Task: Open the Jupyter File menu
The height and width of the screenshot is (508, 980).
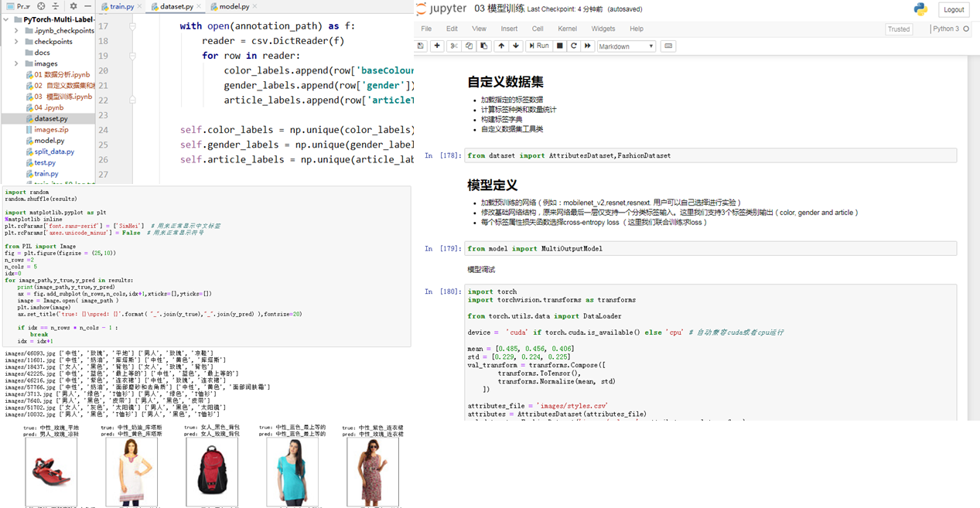Action: 426,29
